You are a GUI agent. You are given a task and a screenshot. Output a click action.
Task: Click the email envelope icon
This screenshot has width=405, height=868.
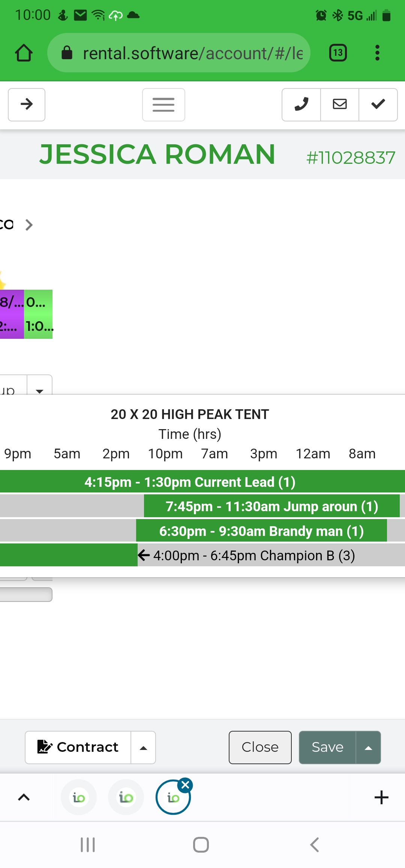(340, 105)
